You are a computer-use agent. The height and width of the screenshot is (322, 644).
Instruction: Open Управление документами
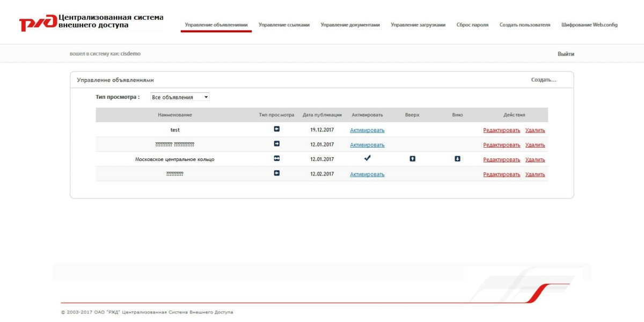350,24
